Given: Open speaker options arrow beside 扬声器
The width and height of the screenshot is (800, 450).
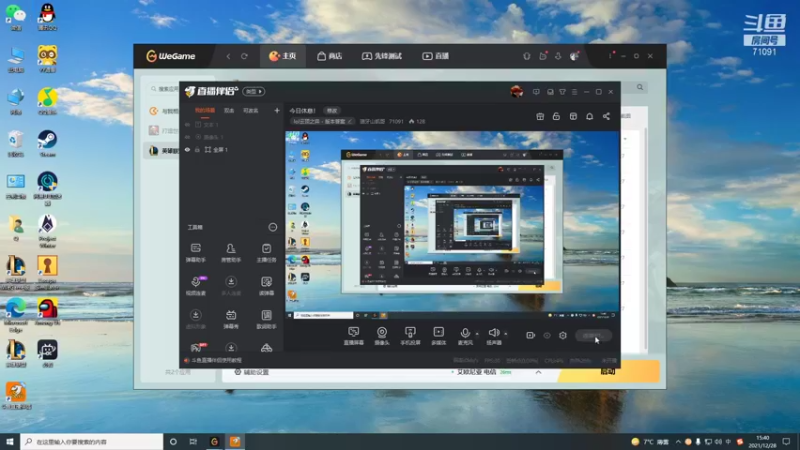Looking at the screenshot, I should [x=506, y=334].
